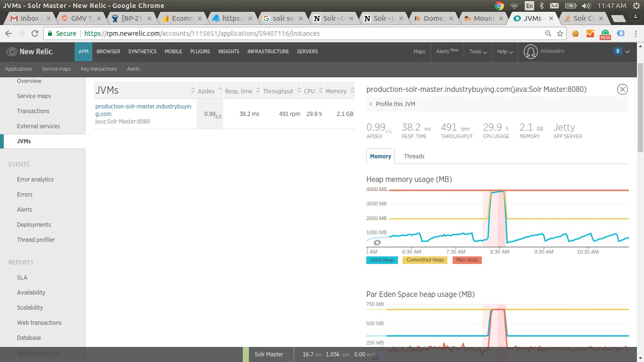Open Transactions in the left sidebar
Screen dimensions: 644x362
click(33, 111)
